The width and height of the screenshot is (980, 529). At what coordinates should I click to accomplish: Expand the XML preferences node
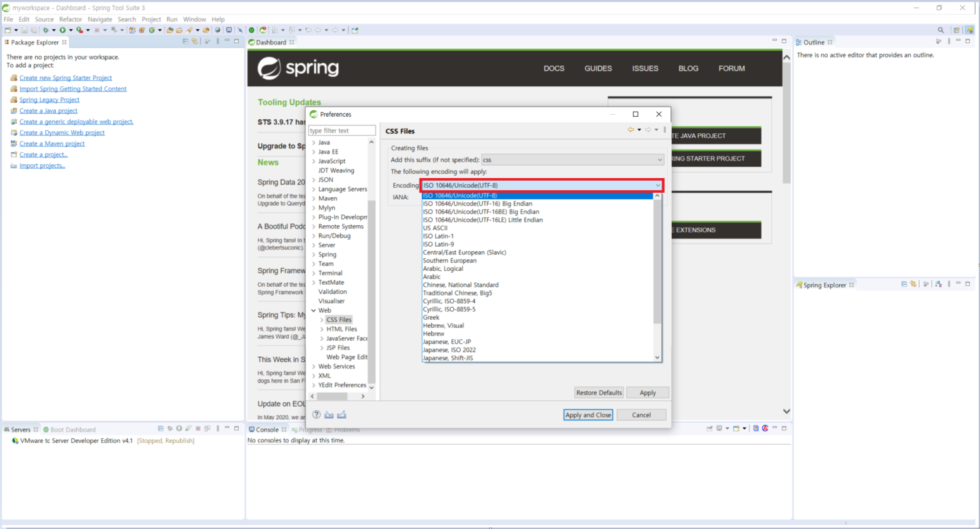[314, 376]
